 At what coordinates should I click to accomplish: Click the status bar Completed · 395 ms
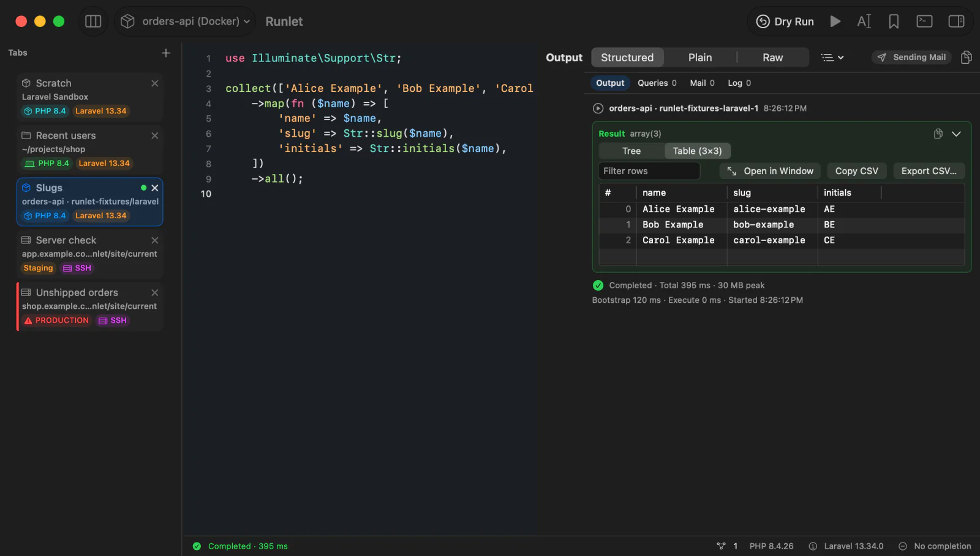click(x=241, y=546)
